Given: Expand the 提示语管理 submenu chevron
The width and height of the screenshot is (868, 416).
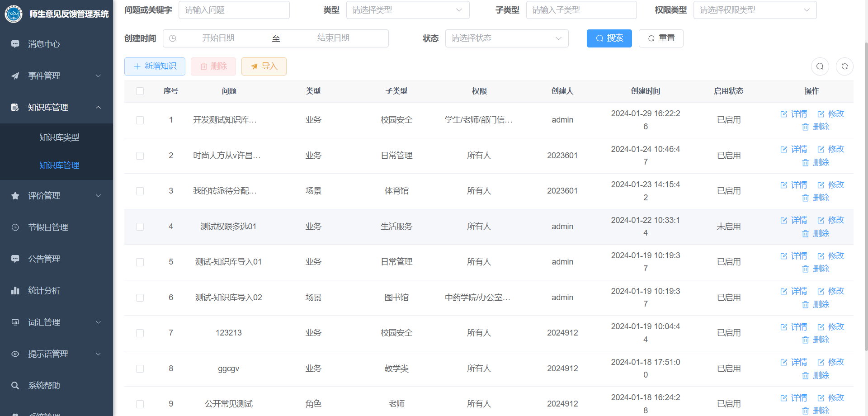Looking at the screenshot, I should pos(98,354).
